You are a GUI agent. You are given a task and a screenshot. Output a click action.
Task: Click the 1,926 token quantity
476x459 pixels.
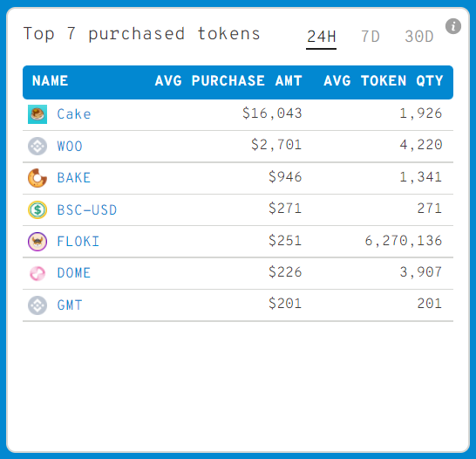coord(421,113)
